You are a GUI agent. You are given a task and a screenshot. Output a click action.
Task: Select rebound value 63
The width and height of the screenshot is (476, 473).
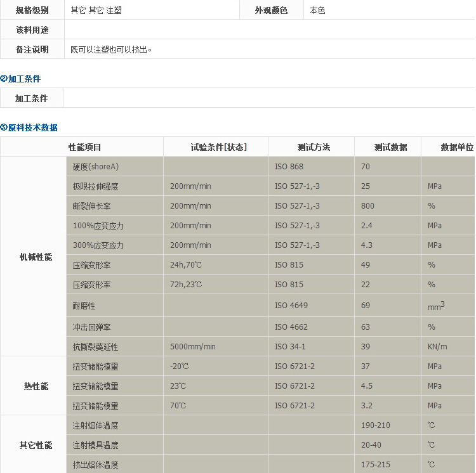click(x=366, y=327)
